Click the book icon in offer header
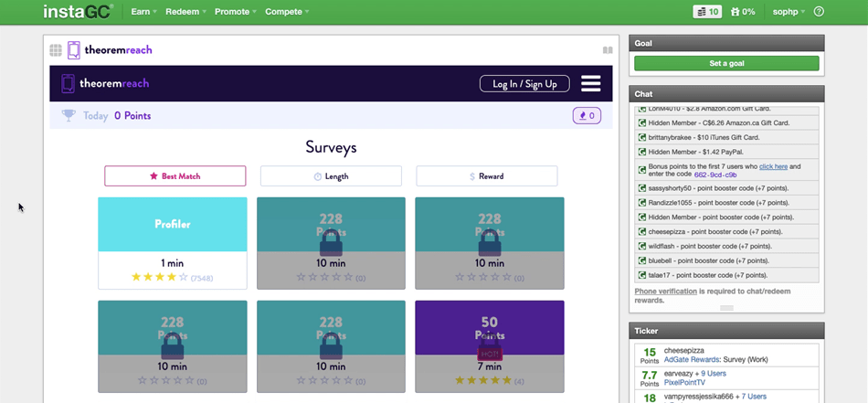The image size is (868, 403). pos(608,50)
